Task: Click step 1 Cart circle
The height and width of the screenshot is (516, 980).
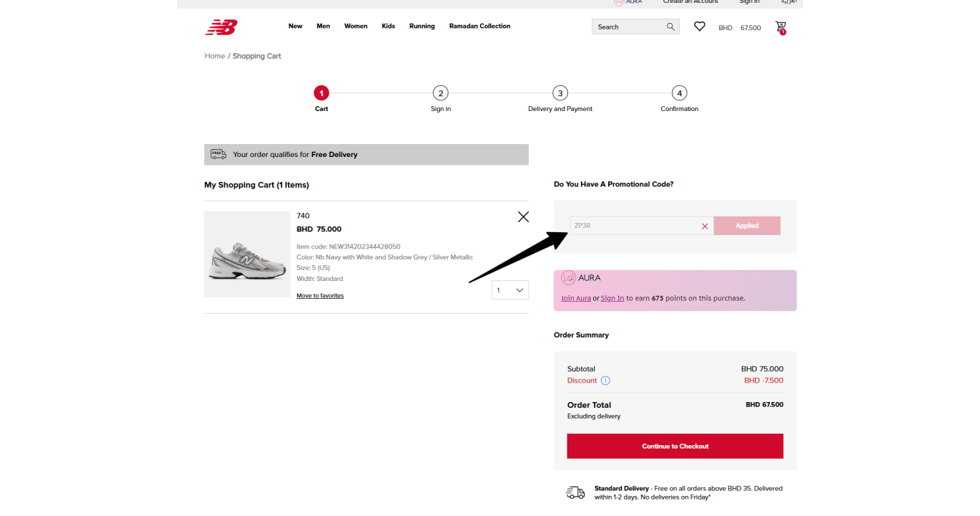Action: pos(322,93)
